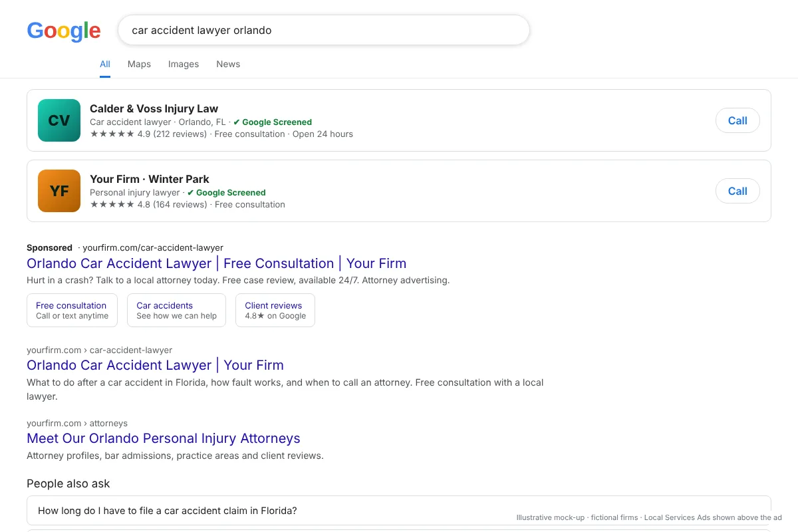
Task: Switch to the Images tab
Action: [184, 65]
